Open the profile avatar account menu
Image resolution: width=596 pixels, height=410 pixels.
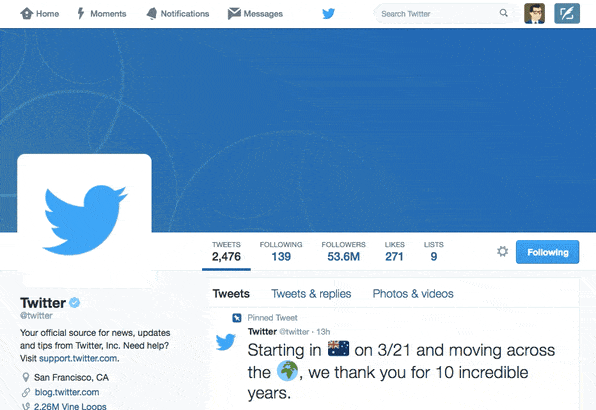534,13
